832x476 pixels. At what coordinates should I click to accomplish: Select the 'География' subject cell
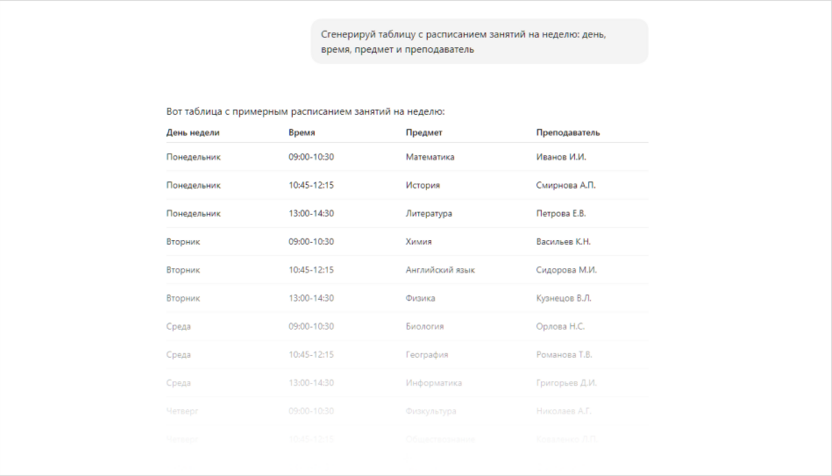click(x=427, y=354)
